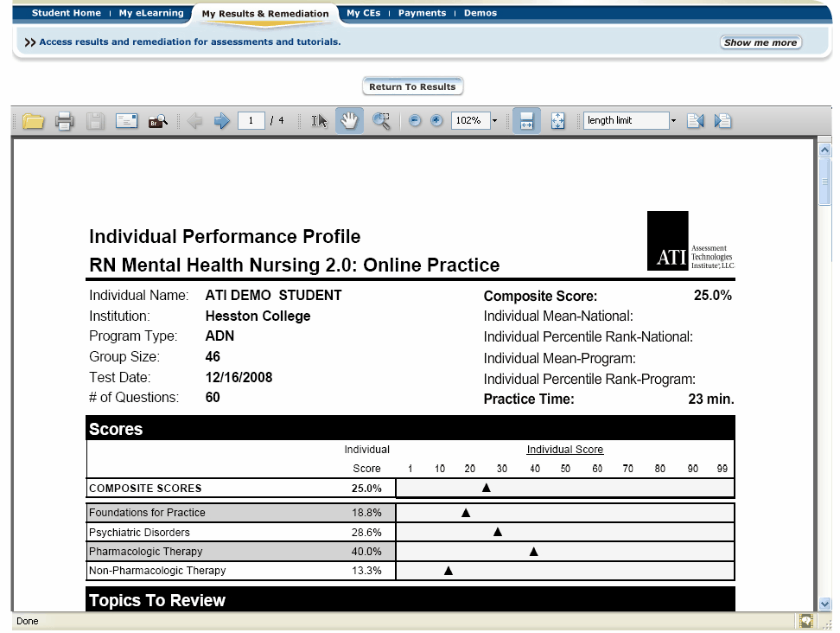Click the ADN program type value
This screenshot has height=633, width=840.
(x=220, y=336)
